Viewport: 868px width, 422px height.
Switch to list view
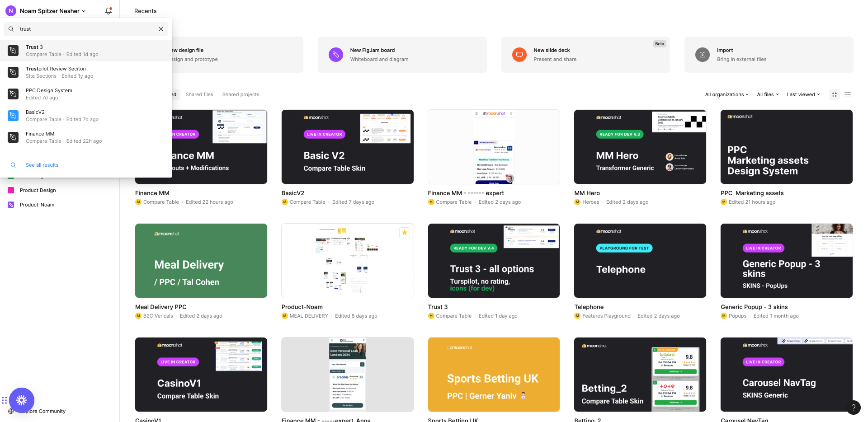point(848,94)
